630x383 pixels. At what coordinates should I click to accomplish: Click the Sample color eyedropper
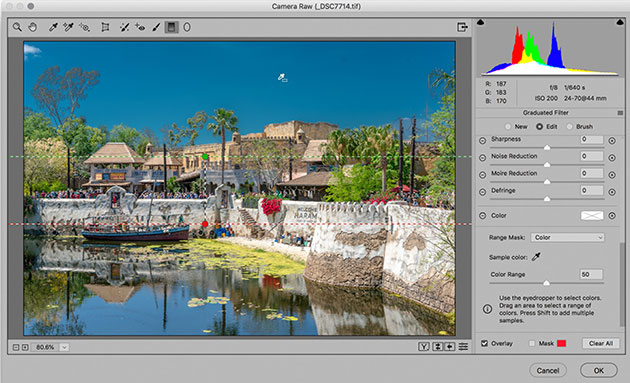[536, 256]
